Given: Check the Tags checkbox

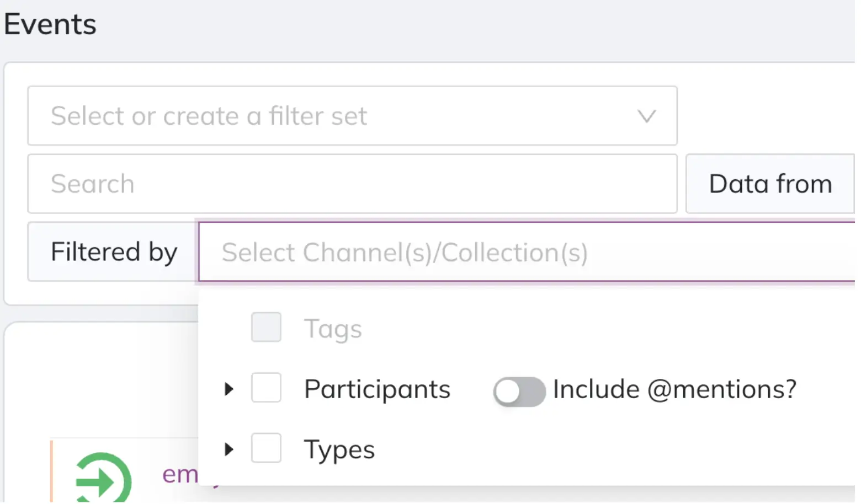Looking at the screenshot, I should (x=266, y=328).
